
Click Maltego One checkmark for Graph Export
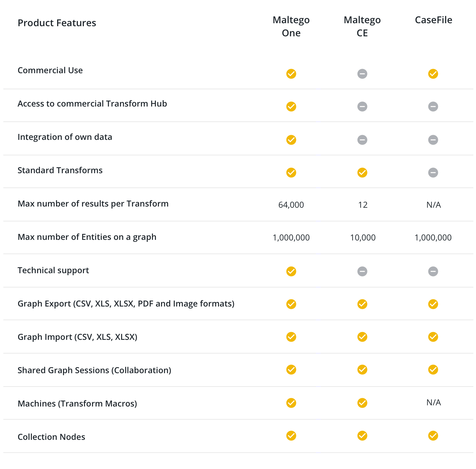click(x=291, y=304)
